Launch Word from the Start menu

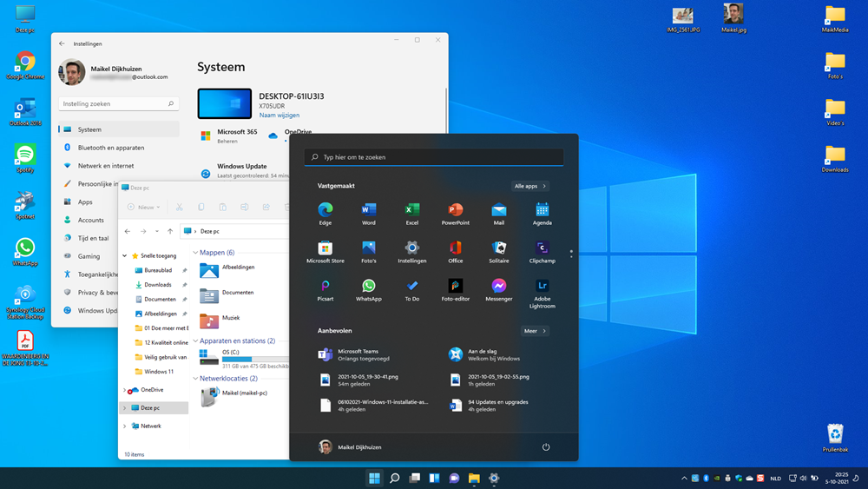click(369, 214)
